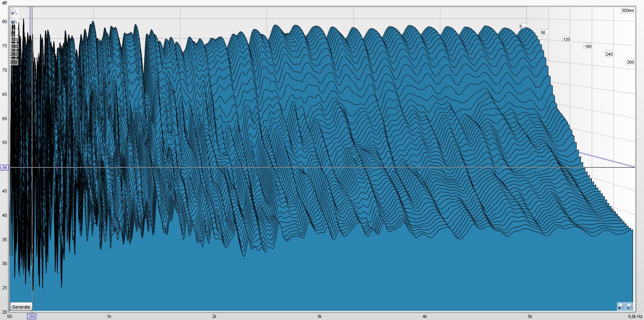Click the 55 dB axis tick label
Screen dimensions: 644x320
pos(4,142)
